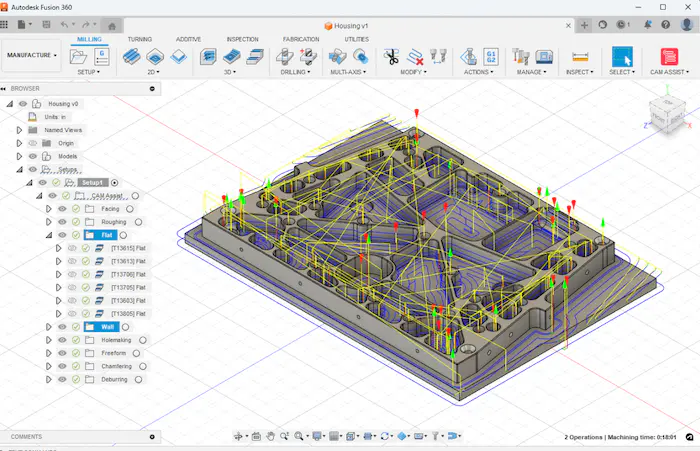Hide the Facing folder toolpaths

(62, 209)
